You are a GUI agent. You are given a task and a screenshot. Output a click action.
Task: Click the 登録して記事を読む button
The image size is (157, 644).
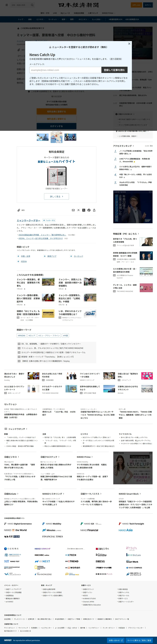click(x=114, y=70)
